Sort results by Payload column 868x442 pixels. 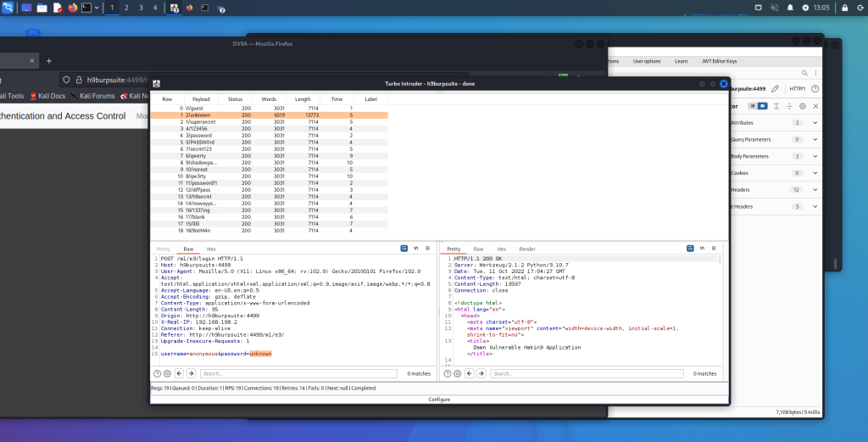click(x=201, y=99)
